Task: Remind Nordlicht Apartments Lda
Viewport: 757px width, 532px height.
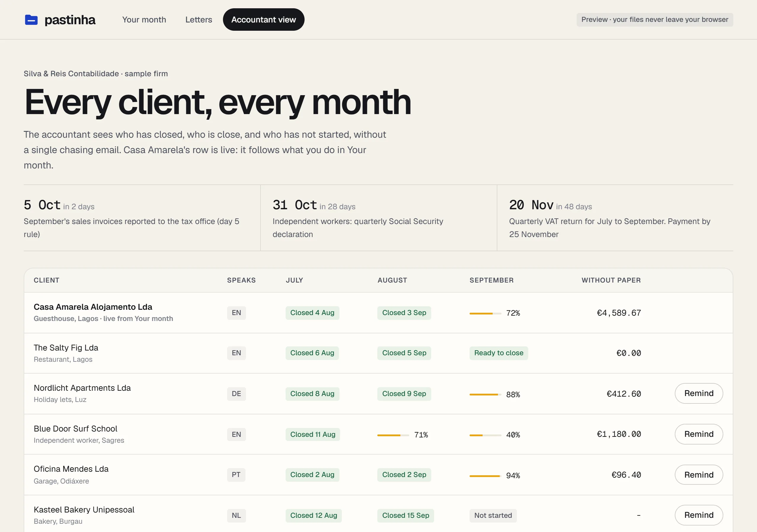Action: pos(699,393)
